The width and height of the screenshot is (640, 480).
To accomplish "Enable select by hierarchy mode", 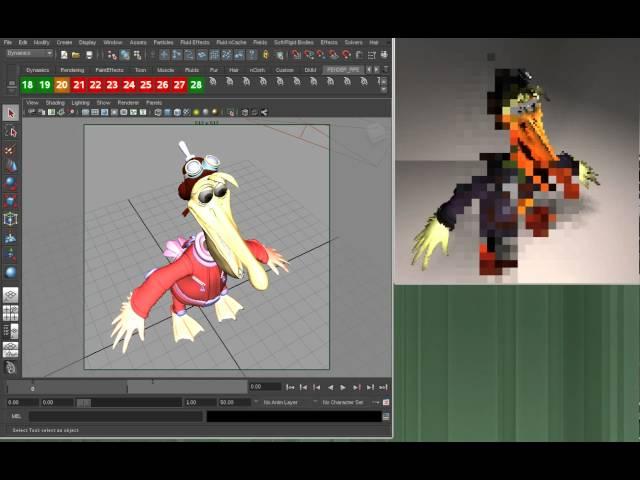I will [x=112, y=55].
